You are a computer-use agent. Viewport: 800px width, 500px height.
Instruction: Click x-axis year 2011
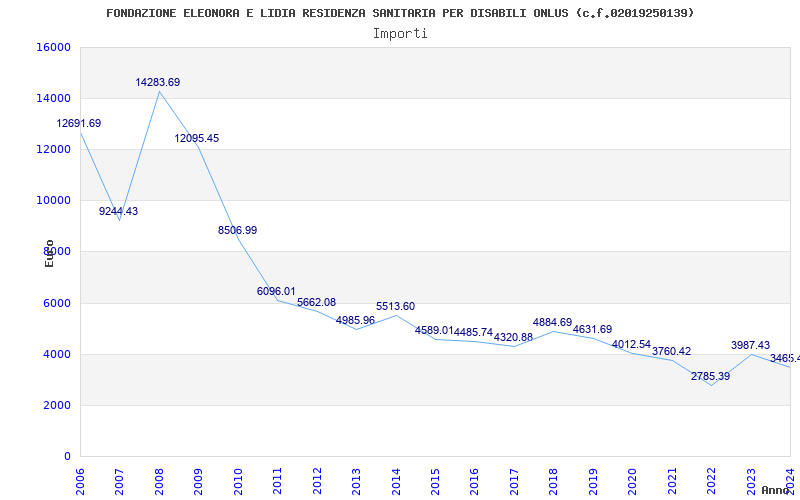click(x=277, y=482)
